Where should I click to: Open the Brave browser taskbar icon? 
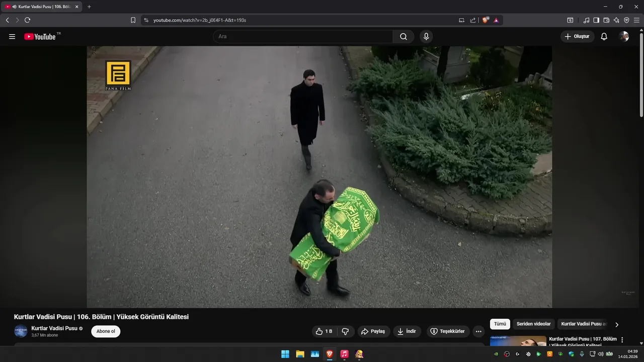(x=330, y=354)
